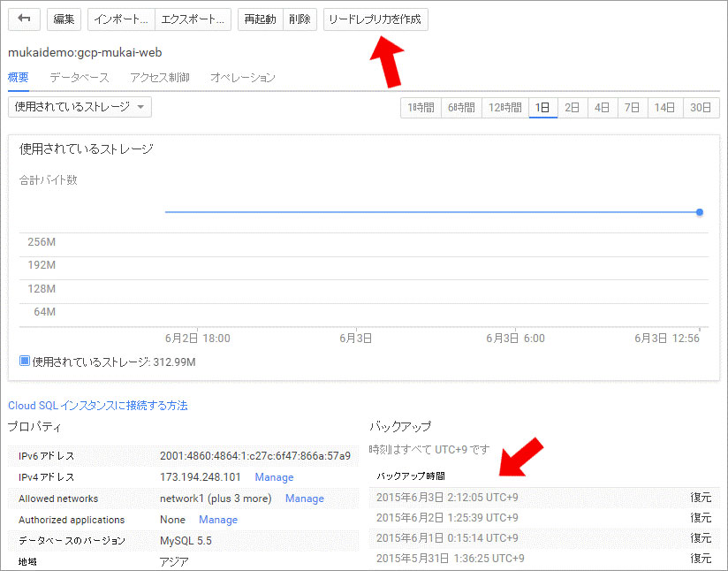Screen dimensions: 728x571
Task: Click the 256M axis label
Action: click(42, 241)
